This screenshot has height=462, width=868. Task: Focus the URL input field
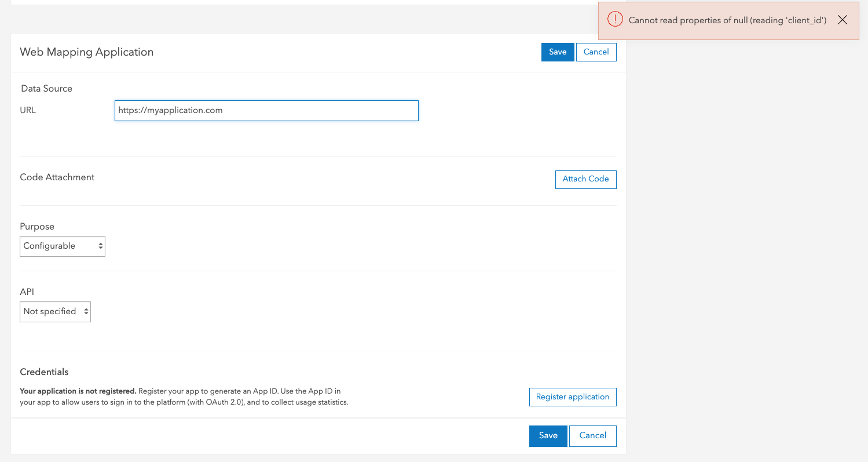point(266,111)
